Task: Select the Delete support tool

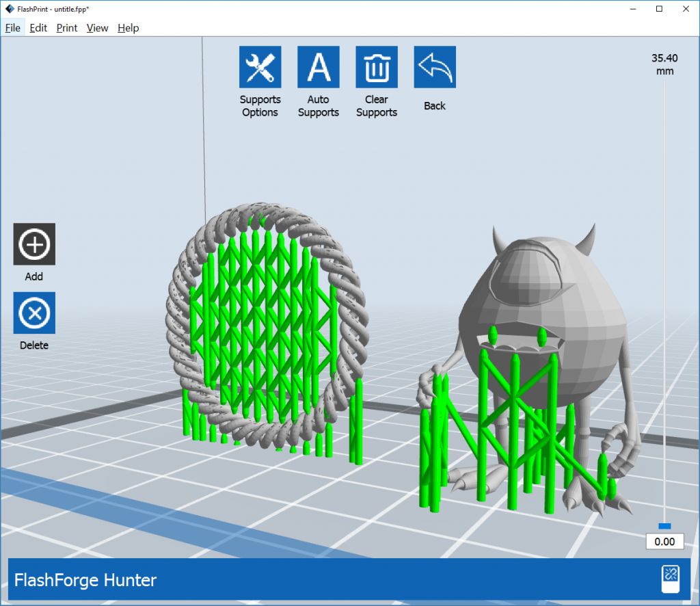Action: click(34, 313)
